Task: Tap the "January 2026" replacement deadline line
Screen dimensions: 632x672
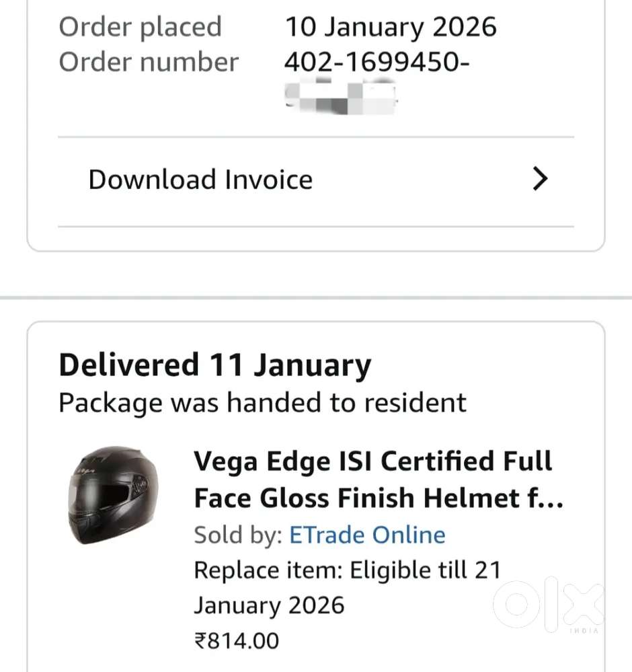Action: click(x=269, y=605)
